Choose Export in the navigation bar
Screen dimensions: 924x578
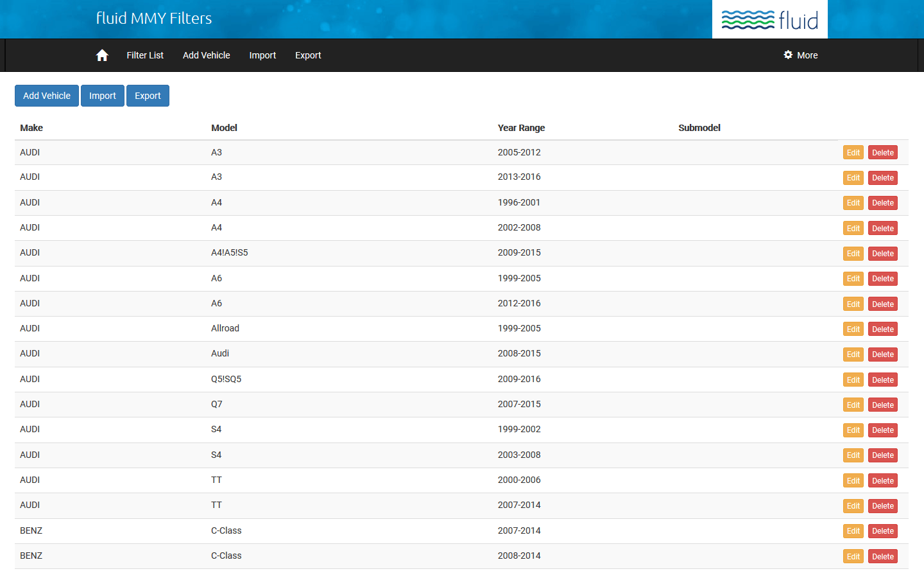[x=308, y=55]
